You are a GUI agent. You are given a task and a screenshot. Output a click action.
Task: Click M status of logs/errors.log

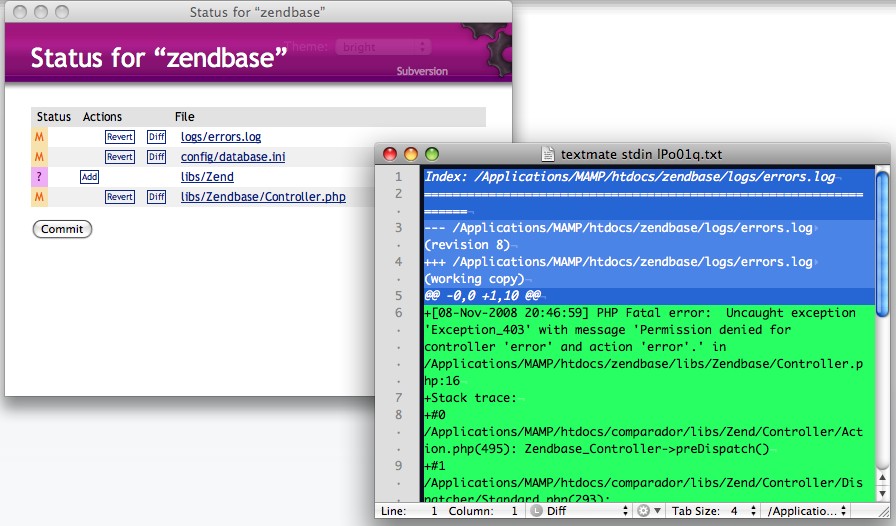tap(39, 137)
